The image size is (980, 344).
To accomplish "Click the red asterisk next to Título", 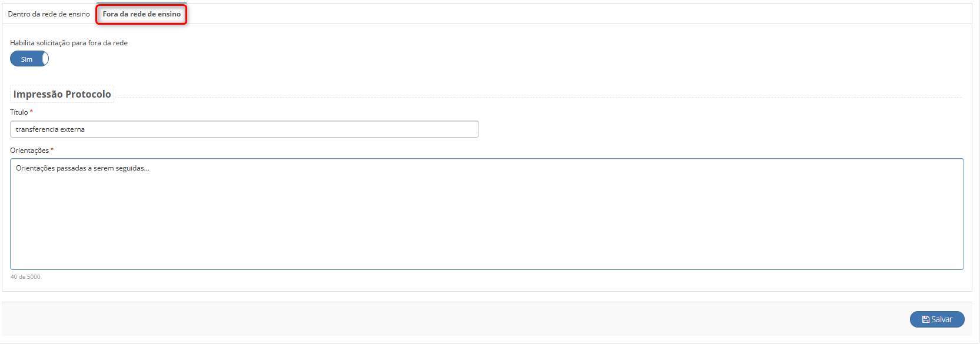I will coord(31,112).
